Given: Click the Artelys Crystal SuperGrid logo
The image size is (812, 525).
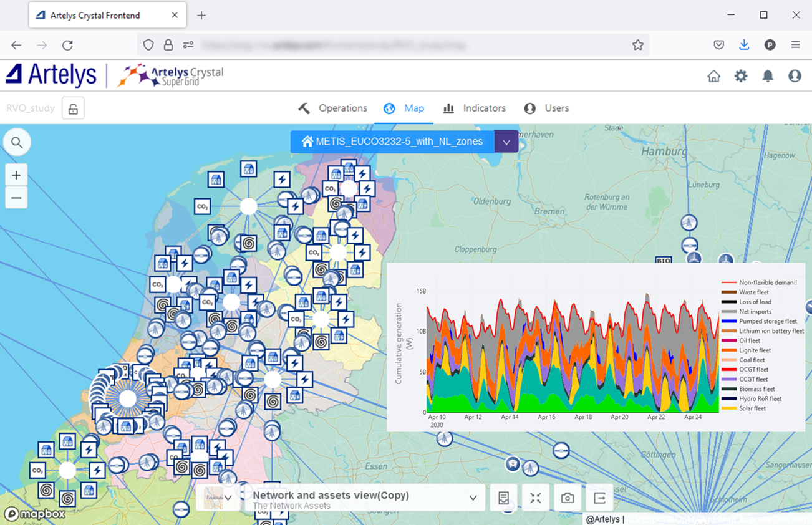Looking at the screenshot, I should (170, 75).
